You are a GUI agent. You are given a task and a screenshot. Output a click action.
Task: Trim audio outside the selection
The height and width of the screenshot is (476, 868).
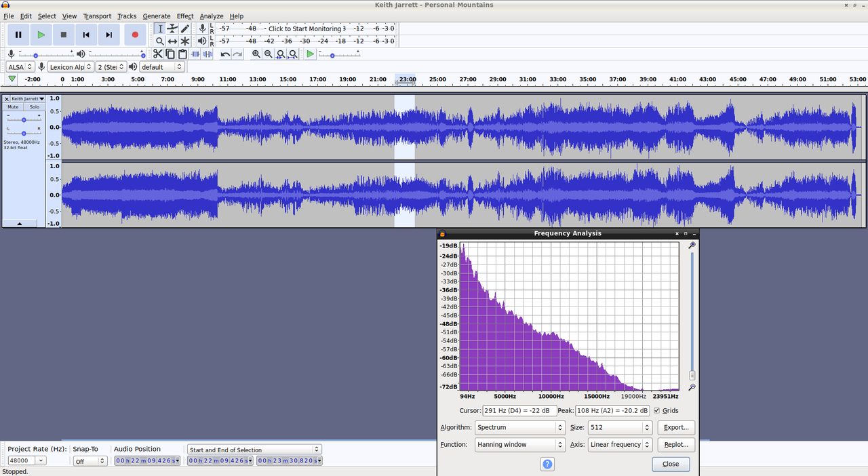[x=195, y=54]
